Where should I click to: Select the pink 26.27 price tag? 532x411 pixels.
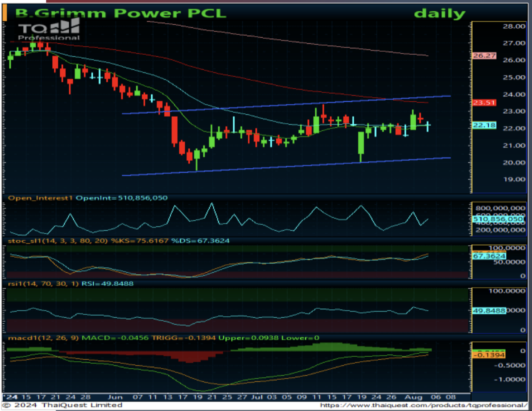tap(484, 55)
